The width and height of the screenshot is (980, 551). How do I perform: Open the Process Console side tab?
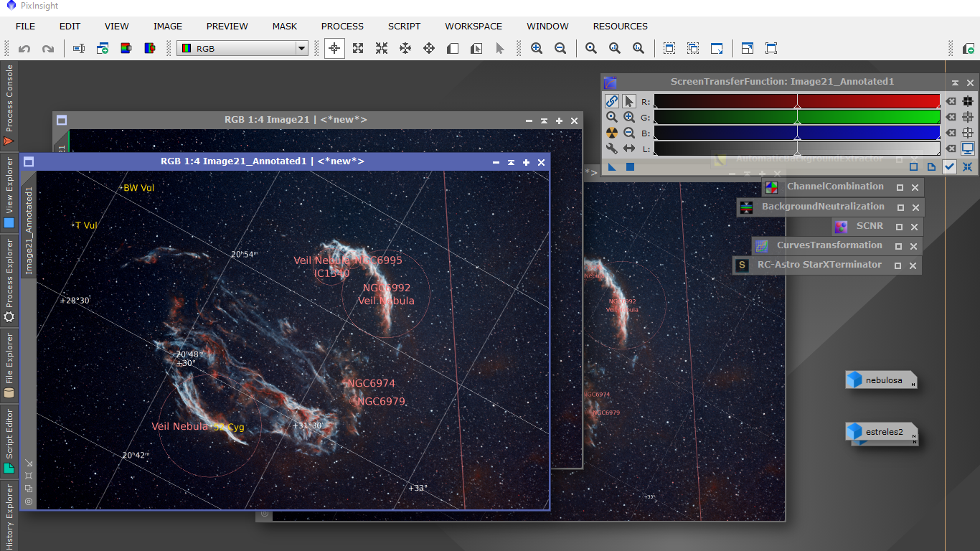point(9,106)
